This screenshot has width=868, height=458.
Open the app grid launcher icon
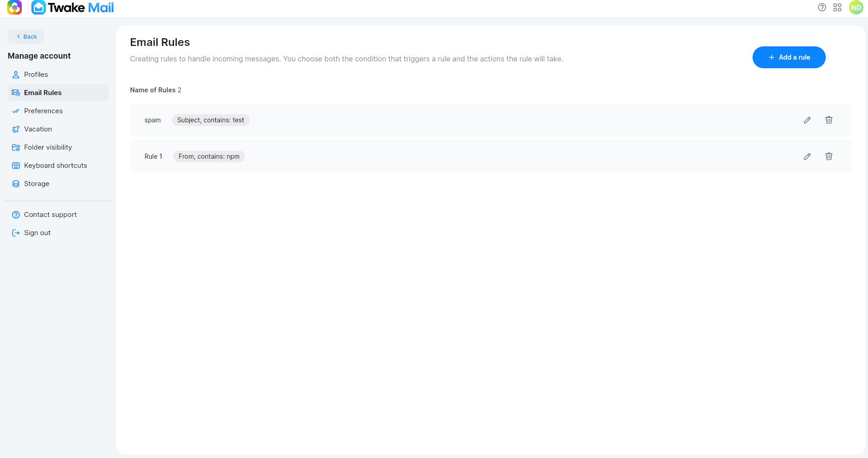(838, 7)
